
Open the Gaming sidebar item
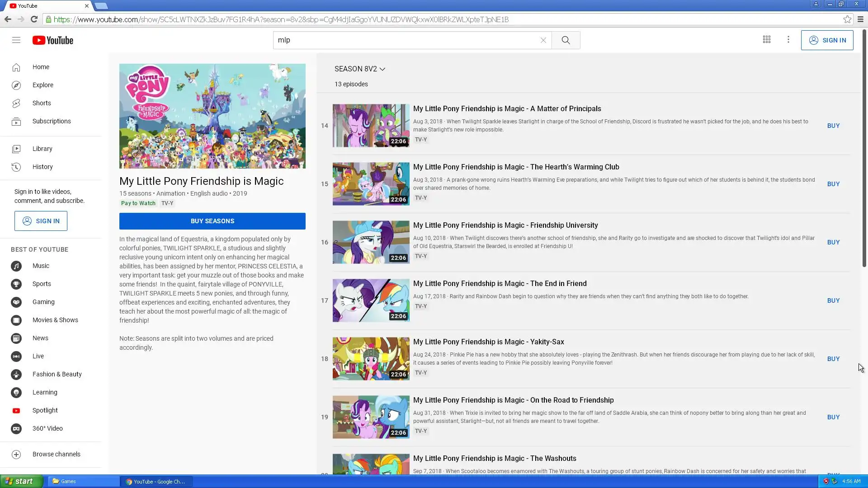click(43, 302)
